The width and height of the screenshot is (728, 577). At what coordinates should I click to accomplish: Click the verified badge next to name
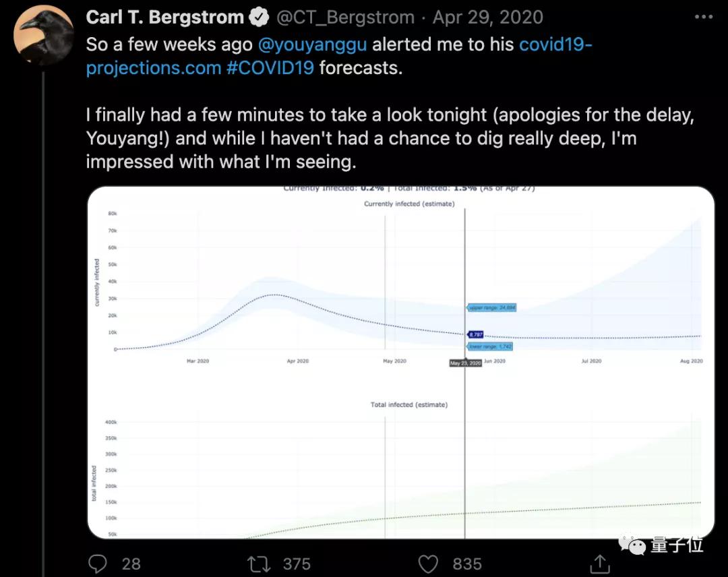(257, 17)
